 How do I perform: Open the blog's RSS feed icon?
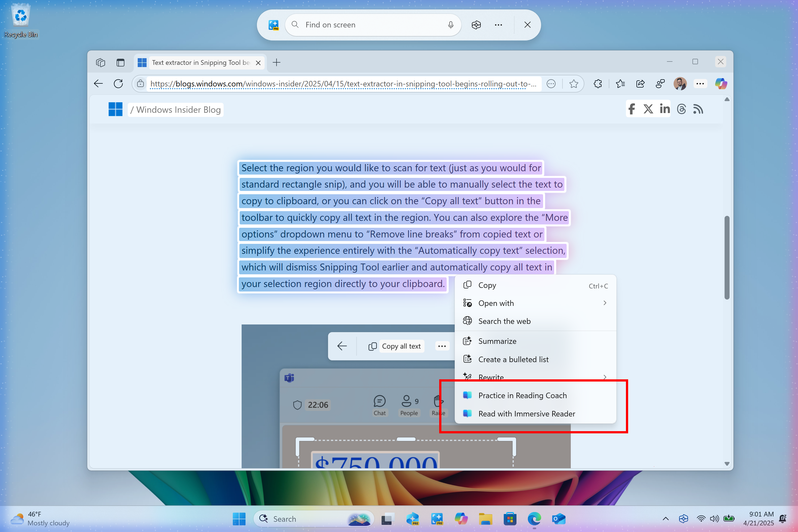(x=698, y=109)
